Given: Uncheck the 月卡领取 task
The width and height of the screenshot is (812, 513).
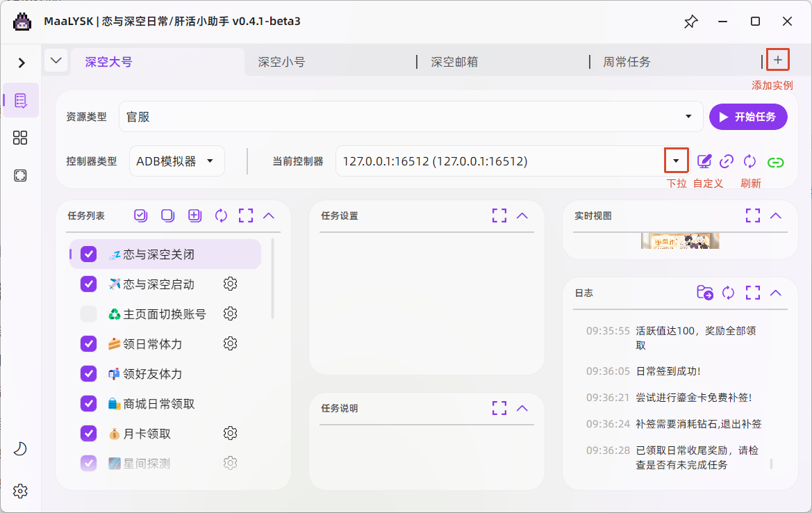Looking at the screenshot, I should pos(88,433).
